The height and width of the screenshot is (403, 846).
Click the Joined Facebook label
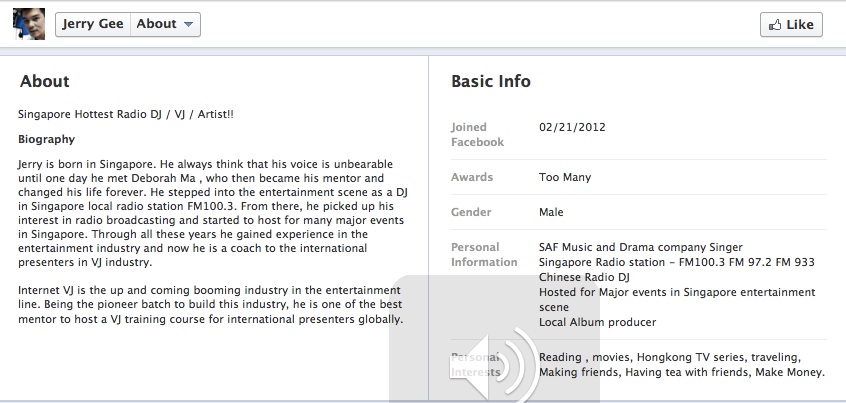[477, 135]
